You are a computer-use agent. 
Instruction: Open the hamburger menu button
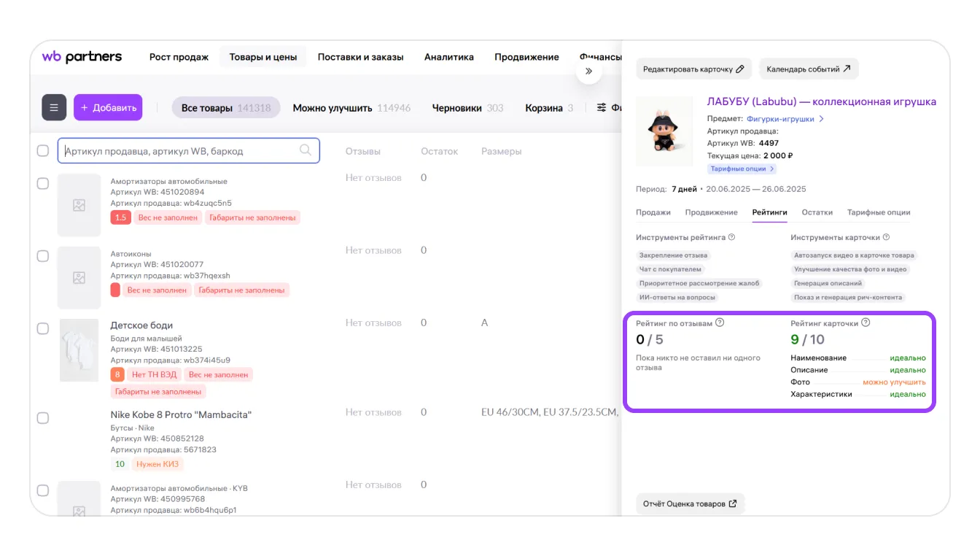pos(54,107)
